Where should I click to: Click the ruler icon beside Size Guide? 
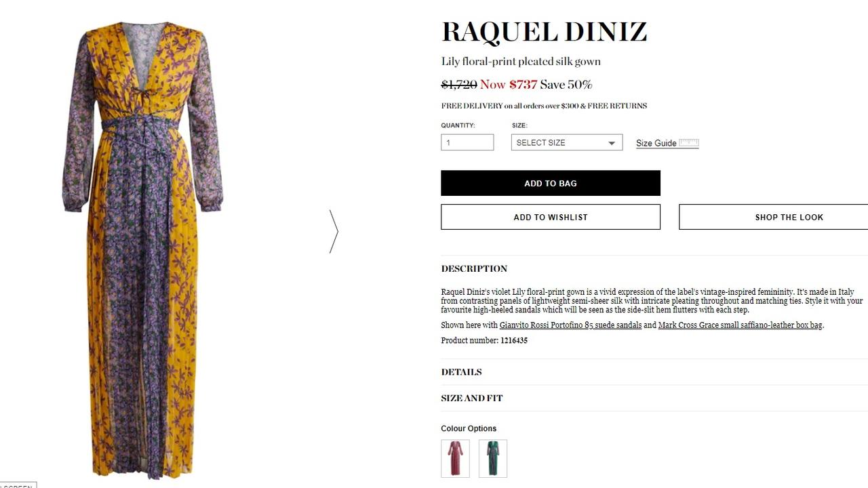(689, 142)
